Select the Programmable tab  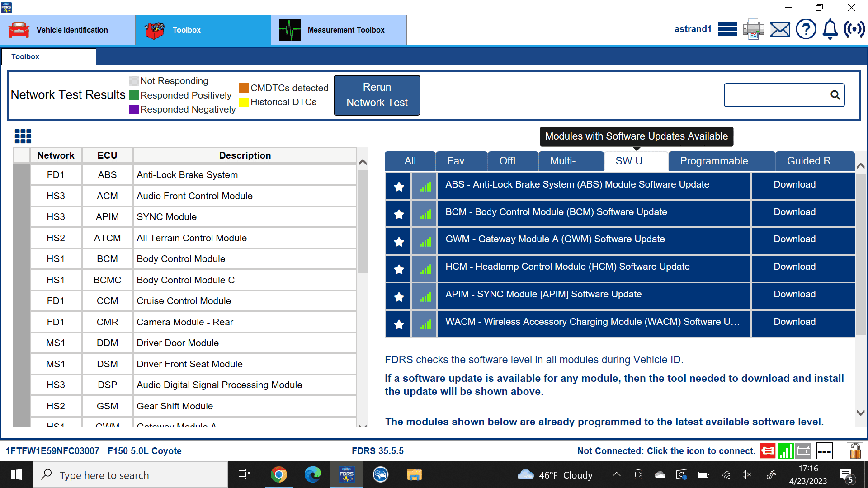click(721, 161)
